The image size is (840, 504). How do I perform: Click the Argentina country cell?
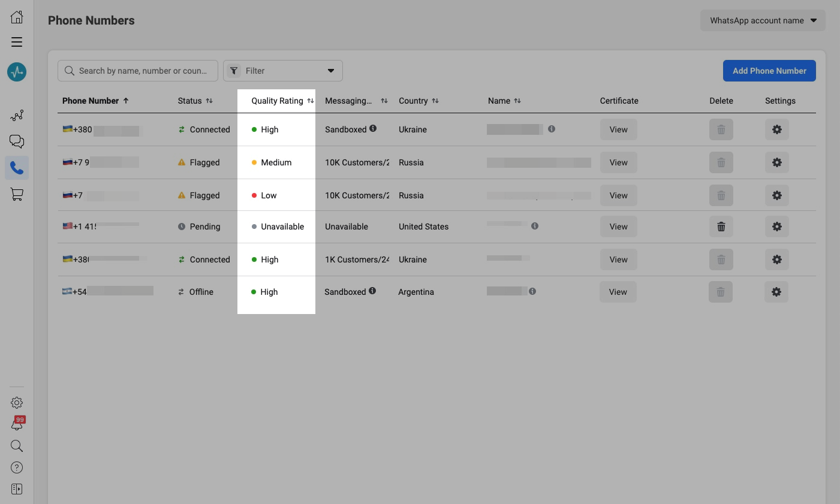point(416,292)
